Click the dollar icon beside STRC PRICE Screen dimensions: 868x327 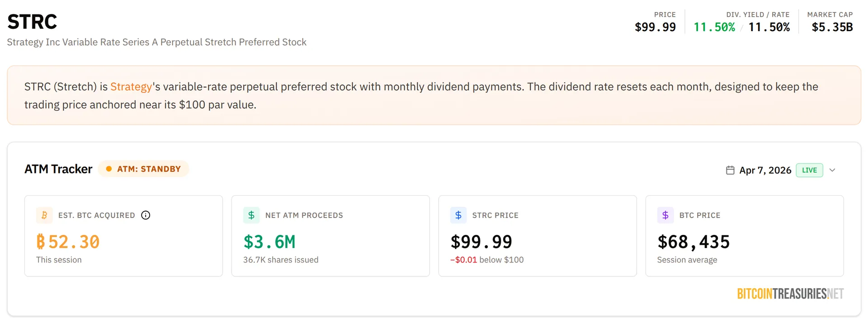(458, 215)
